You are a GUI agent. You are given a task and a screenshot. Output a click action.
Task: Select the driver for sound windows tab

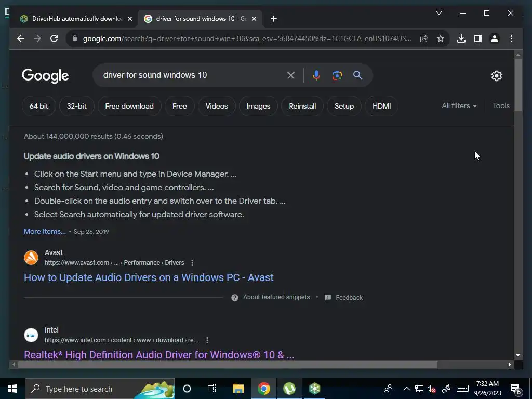200,19
